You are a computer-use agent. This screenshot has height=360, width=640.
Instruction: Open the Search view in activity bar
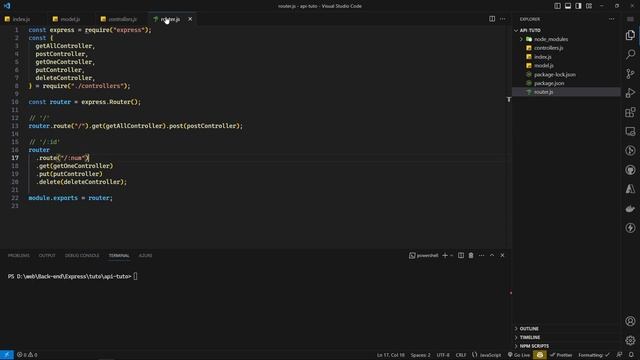(630, 54)
